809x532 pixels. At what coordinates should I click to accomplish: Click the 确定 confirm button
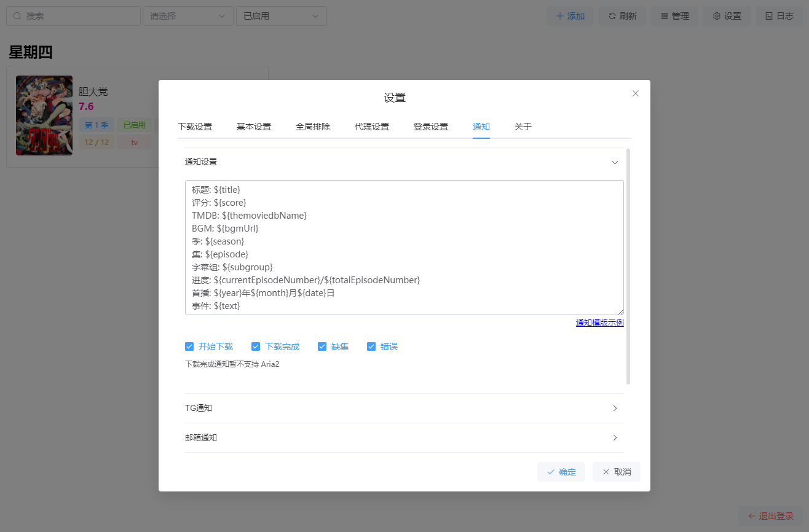point(561,472)
